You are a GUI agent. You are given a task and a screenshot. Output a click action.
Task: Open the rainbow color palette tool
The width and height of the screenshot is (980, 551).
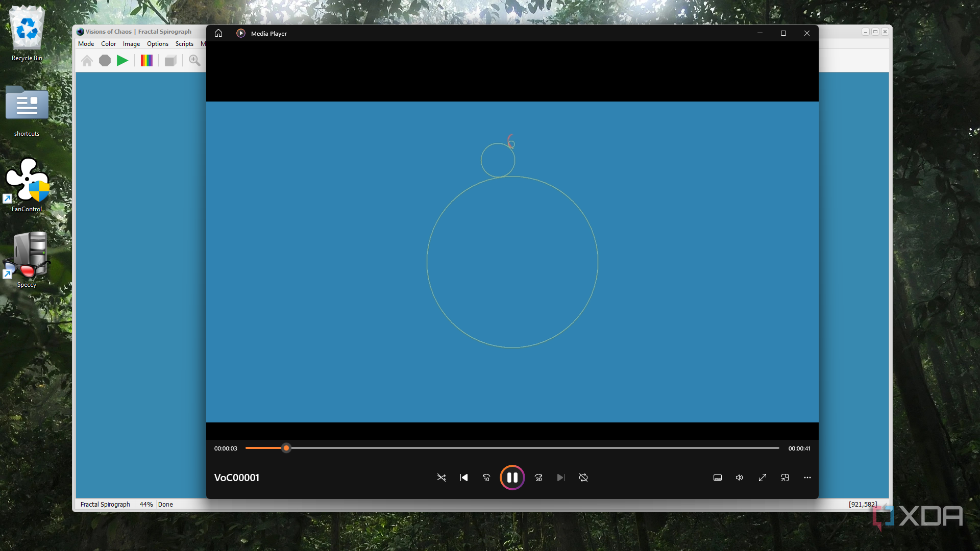point(146,61)
